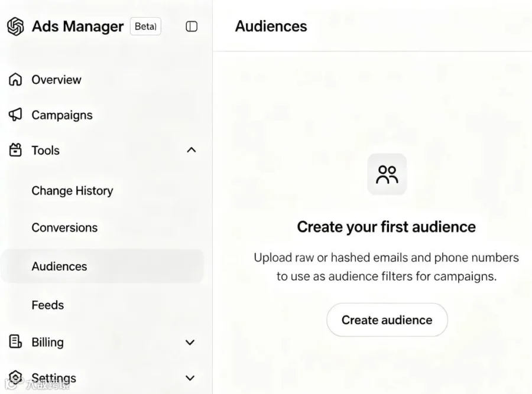Collapse sidebar with the panel toggle icon

point(192,27)
